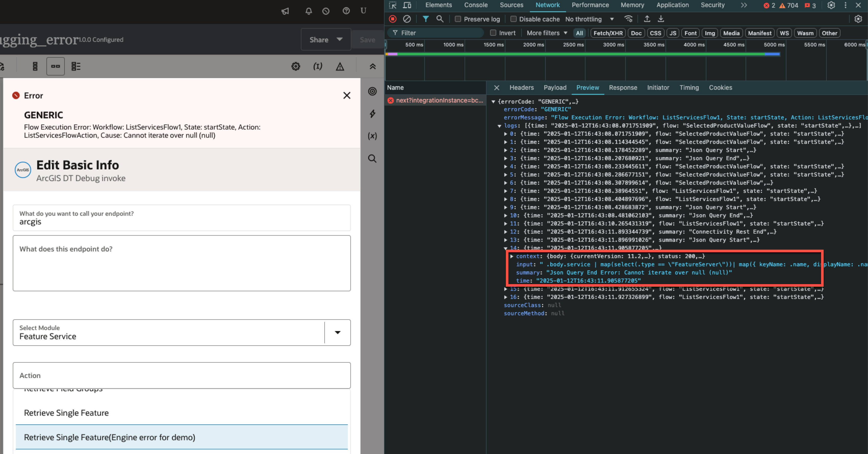Clear the network log
The image size is (868, 454).
(x=407, y=19)
